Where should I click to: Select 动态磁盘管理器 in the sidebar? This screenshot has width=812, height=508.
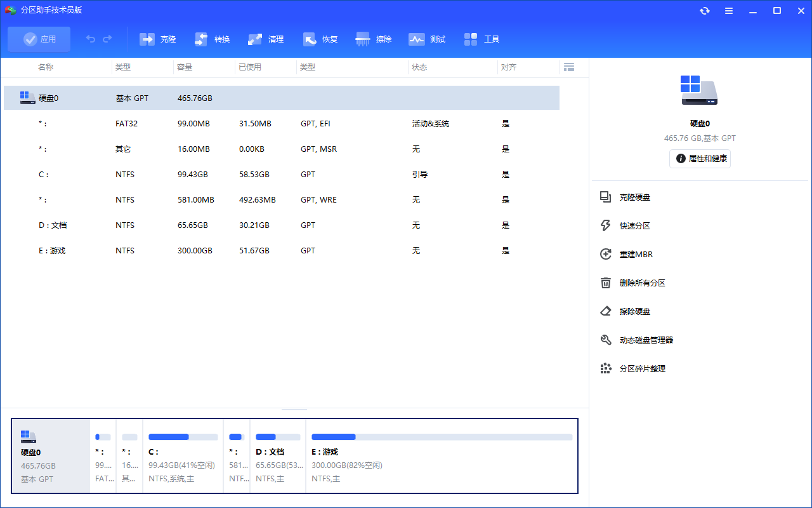point(646,340)
